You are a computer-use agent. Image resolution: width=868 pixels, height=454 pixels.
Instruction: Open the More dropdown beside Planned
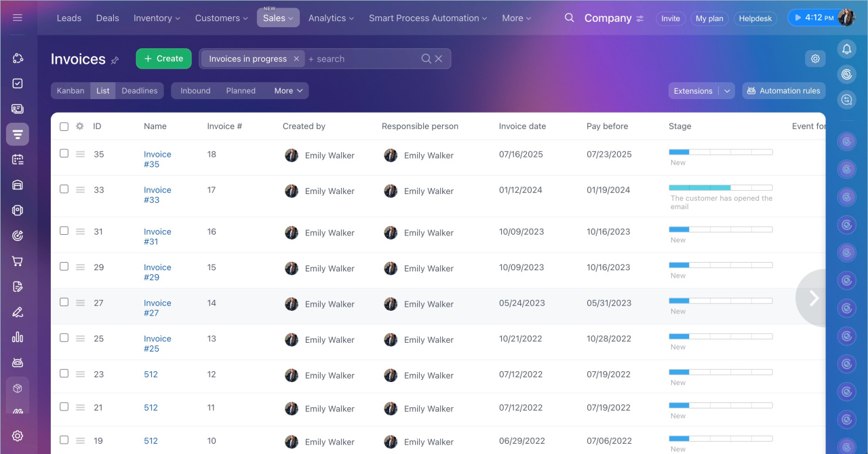pyautogui.click(x=288, y=91)
